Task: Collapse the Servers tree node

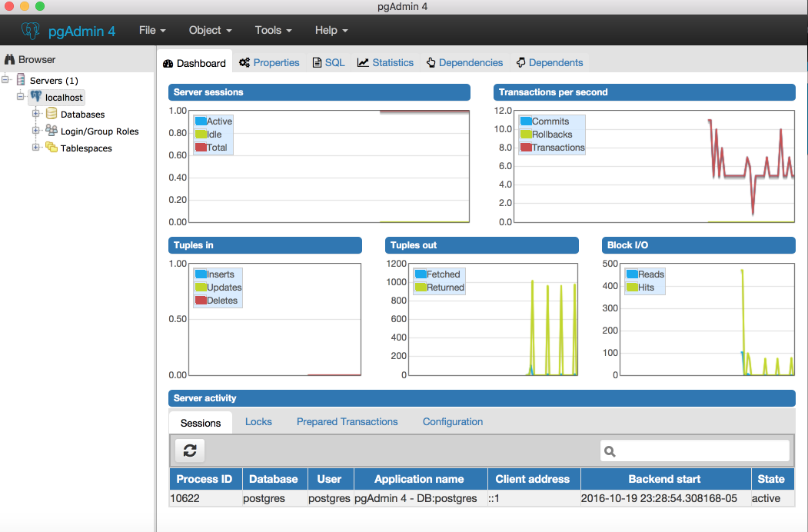Action: 5,79
